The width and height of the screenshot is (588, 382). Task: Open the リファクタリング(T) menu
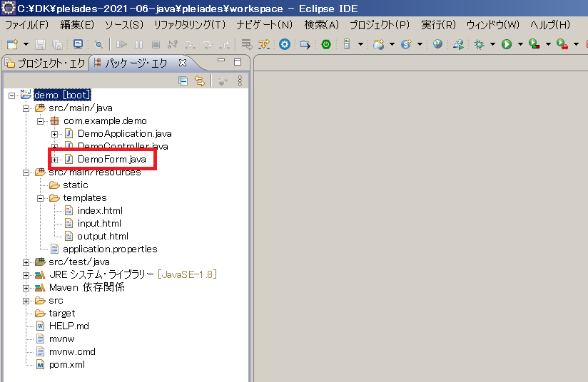[x=190, y=25]
